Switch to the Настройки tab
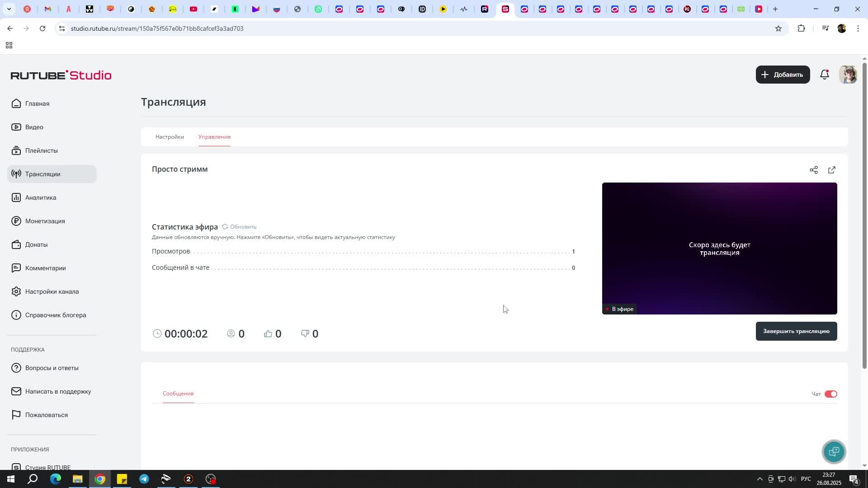 coord(170,137)
